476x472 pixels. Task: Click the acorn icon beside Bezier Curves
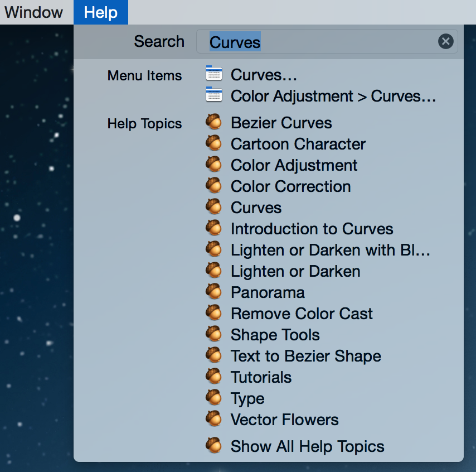[213, 122]
